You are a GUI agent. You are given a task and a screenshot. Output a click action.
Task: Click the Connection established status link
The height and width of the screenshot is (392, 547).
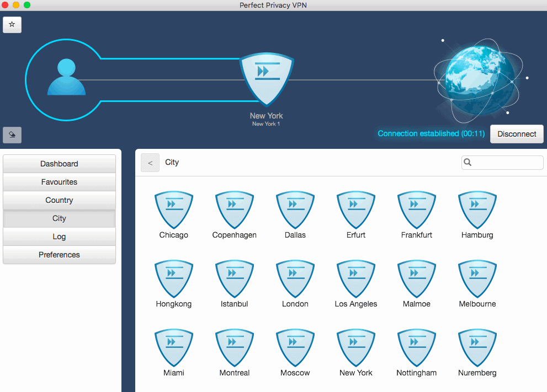tap(431, 133)
